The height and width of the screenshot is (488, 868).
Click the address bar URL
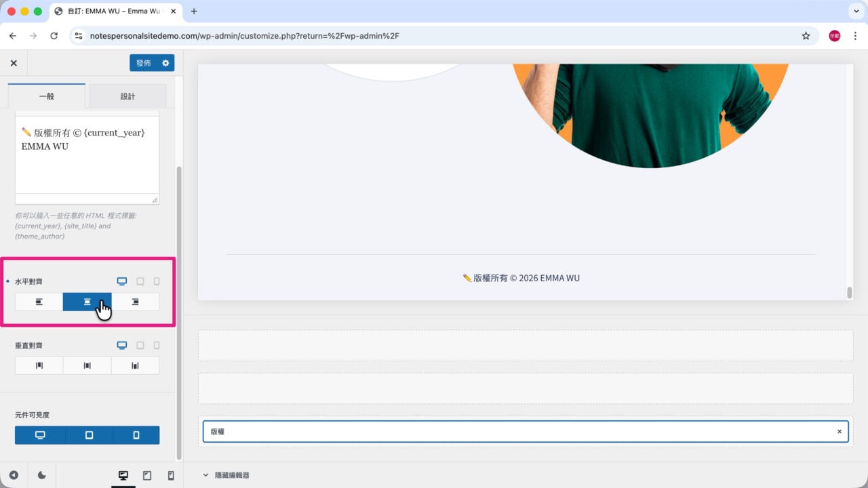(244, 36)
